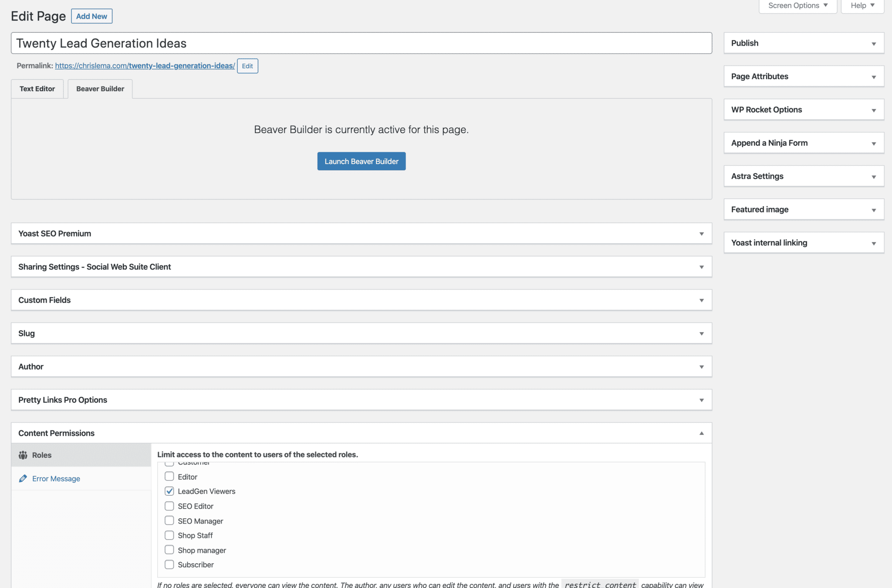Select the Beaver Builder tab
Viewport: 892px width, 588px height.
point(100,89)
